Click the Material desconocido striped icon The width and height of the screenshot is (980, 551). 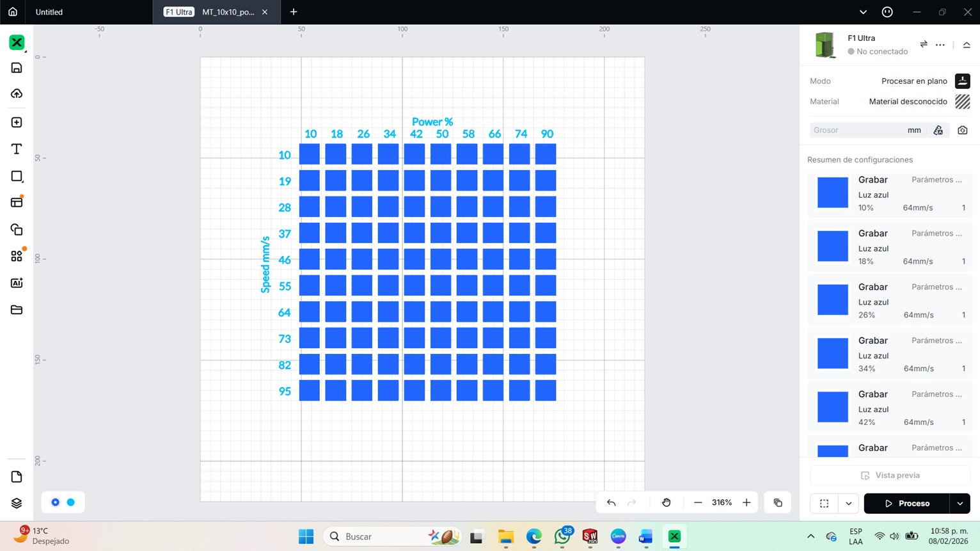pos(963,101)
